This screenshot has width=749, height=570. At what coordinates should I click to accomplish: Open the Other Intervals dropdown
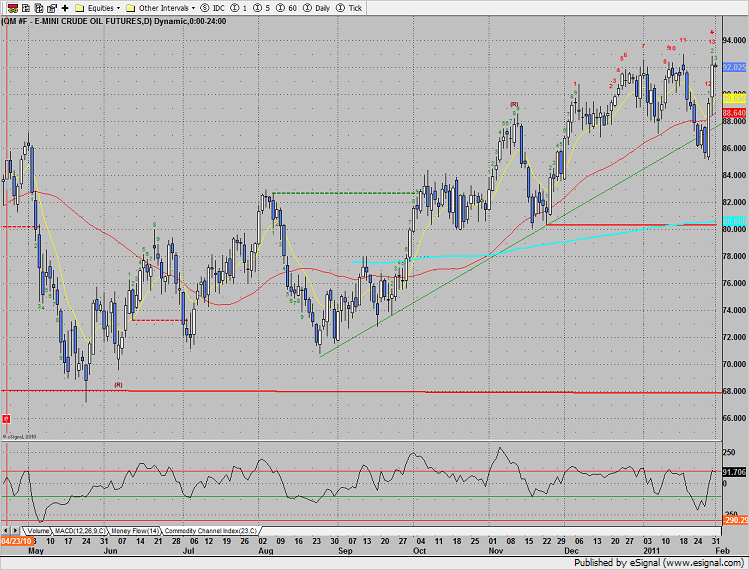click(x=160, y=8)
